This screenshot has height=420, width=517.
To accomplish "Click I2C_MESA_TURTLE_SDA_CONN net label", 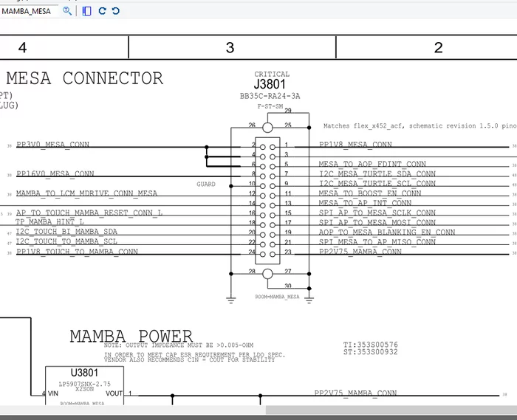I will pos(377,173).
